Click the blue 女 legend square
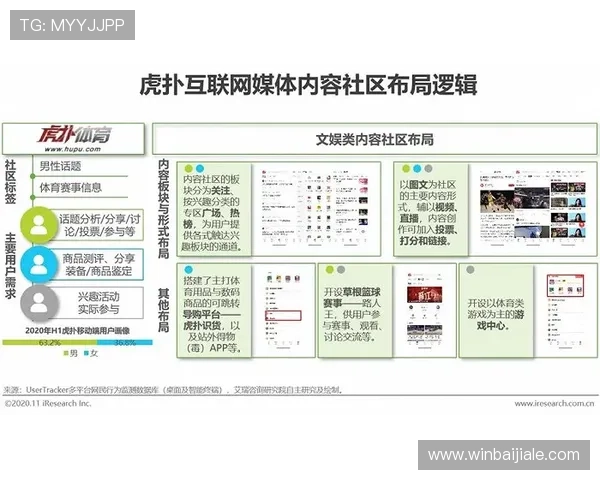 [x=87, y=353]
